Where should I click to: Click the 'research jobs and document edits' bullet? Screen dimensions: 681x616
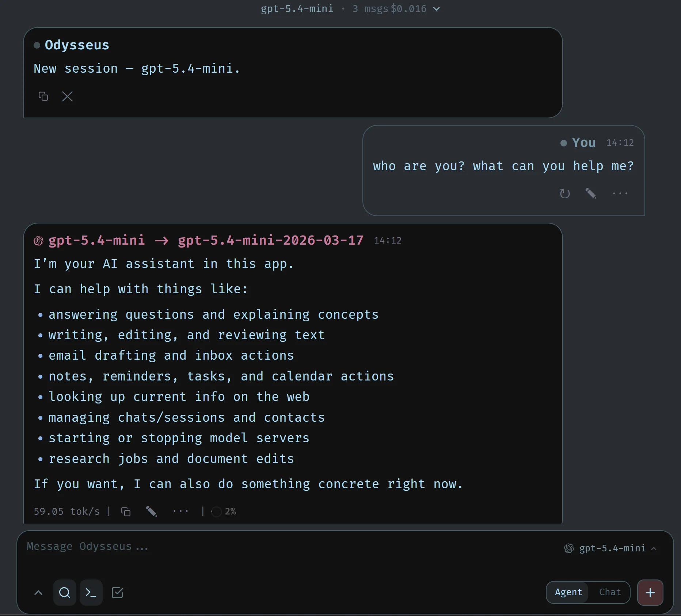click(x=171, y=459)
